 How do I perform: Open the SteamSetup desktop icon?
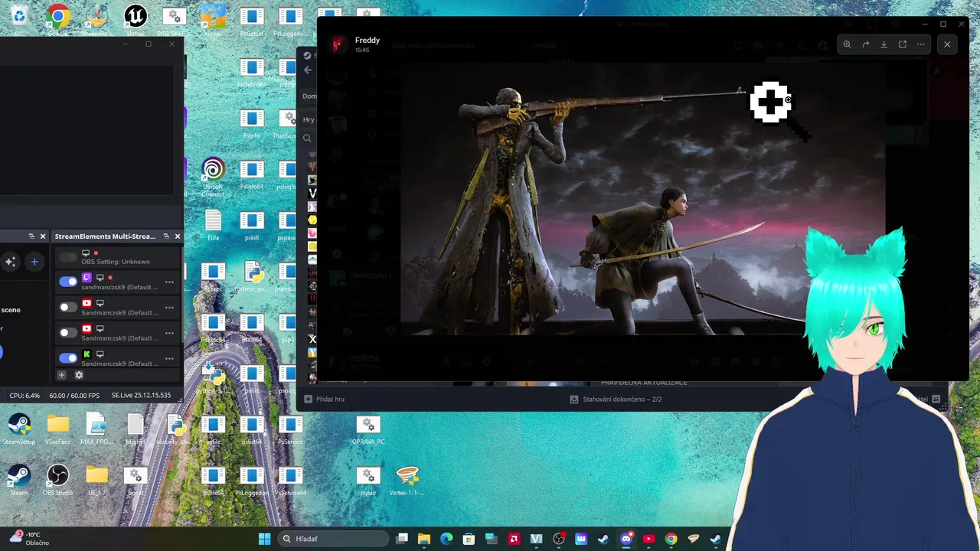pos(18,429)
